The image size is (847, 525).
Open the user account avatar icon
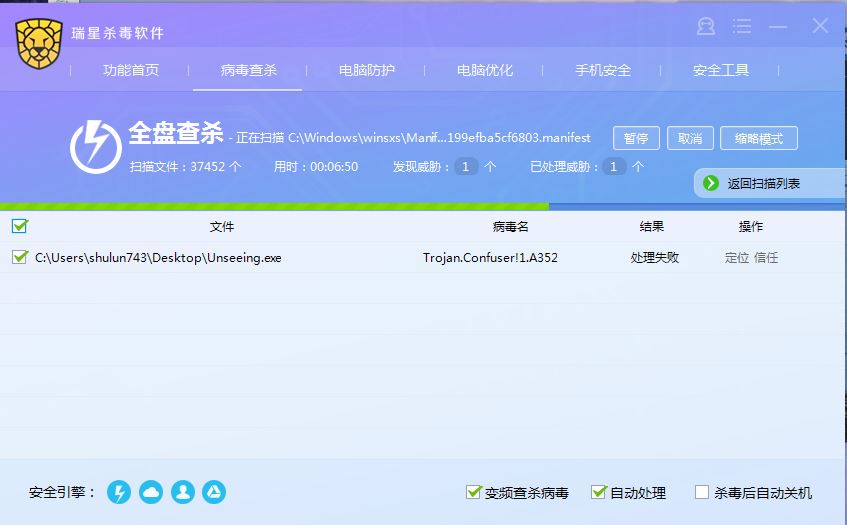coord(705,26)
